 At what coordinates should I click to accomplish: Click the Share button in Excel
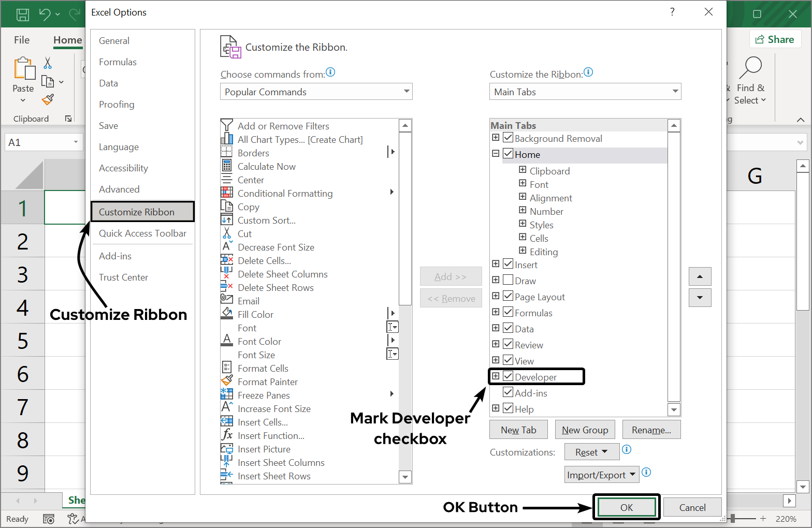pos(775,39)
